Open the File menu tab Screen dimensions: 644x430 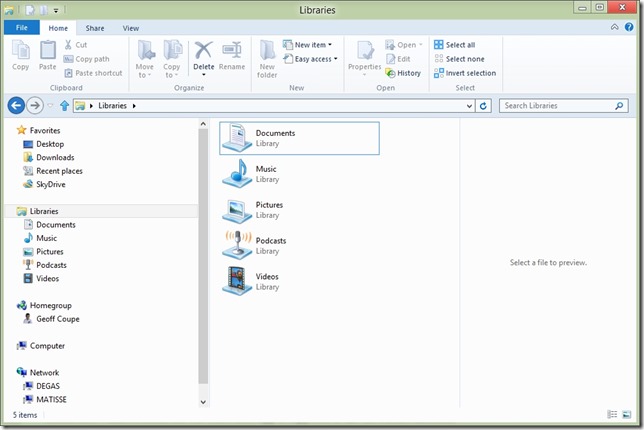tap(21, 28)
